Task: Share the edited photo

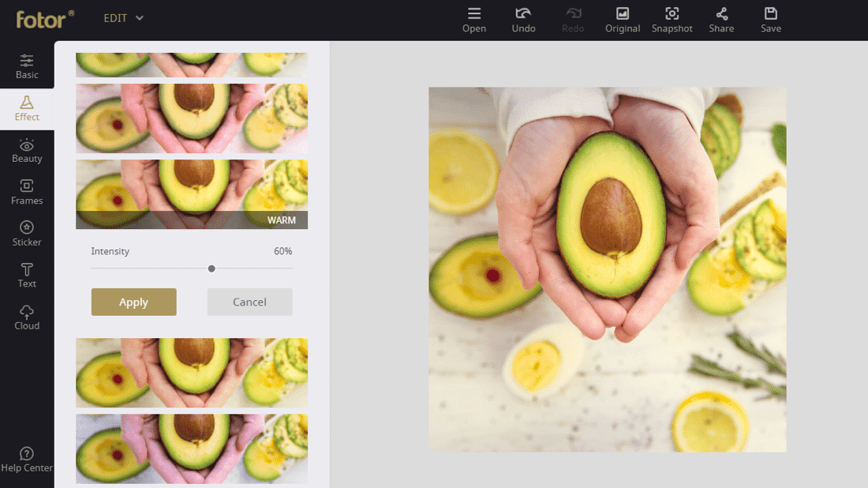Action: (721, 20)
